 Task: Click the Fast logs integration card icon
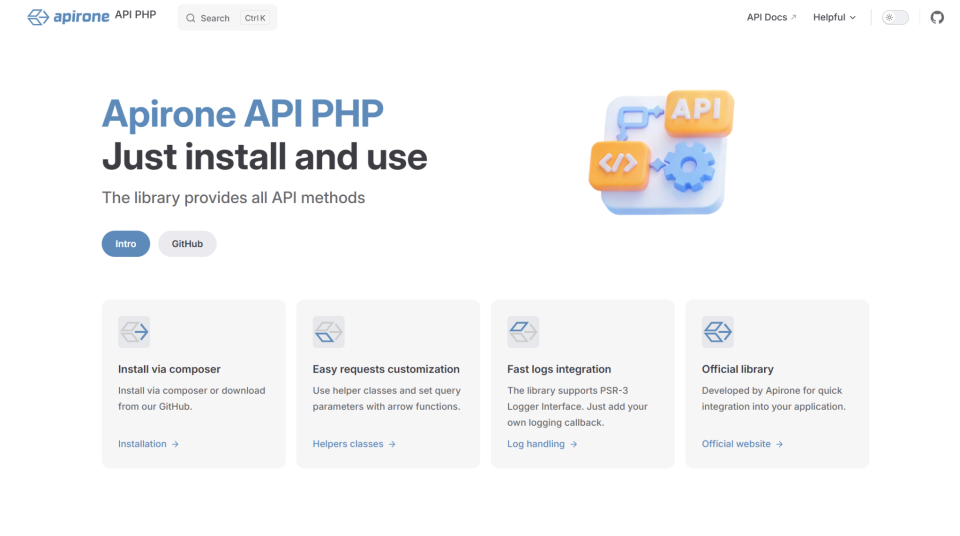(523, 332)
